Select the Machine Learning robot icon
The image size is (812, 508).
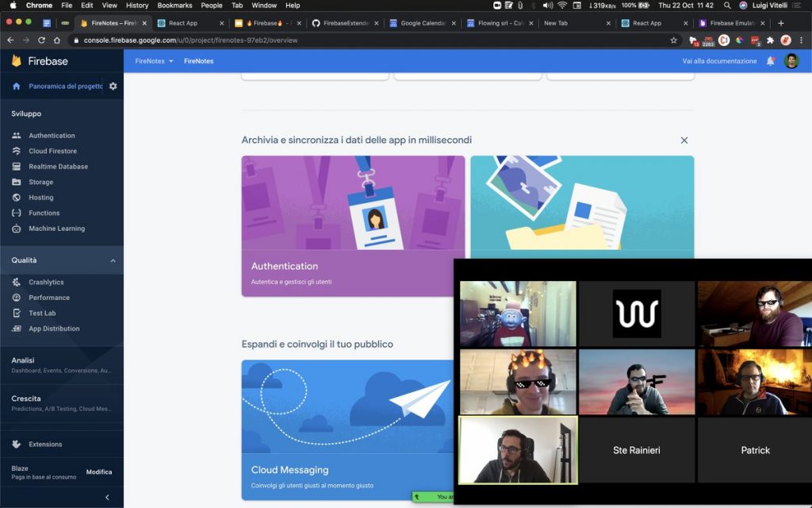pos(17,229)
